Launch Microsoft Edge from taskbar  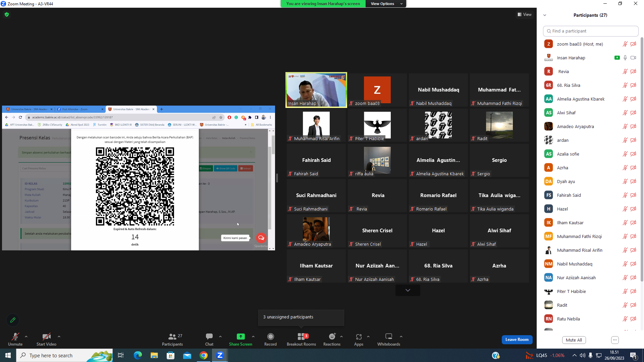point(138,355)
